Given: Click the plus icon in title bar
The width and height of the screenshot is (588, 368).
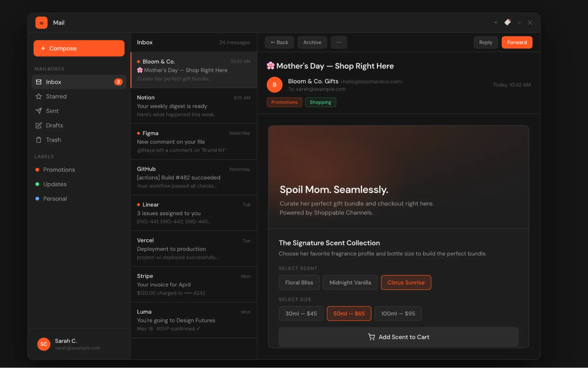Looking at the screenshot, I should (496, 22).
